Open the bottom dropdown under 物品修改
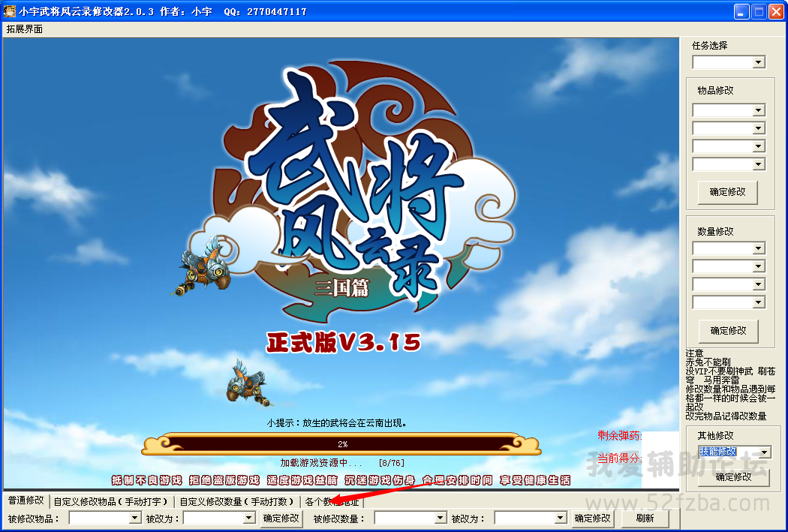 click(x=759, y=164)
